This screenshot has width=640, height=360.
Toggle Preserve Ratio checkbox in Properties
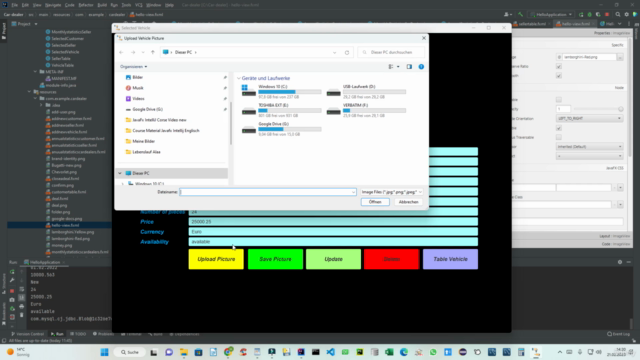[x=559, y=66]
